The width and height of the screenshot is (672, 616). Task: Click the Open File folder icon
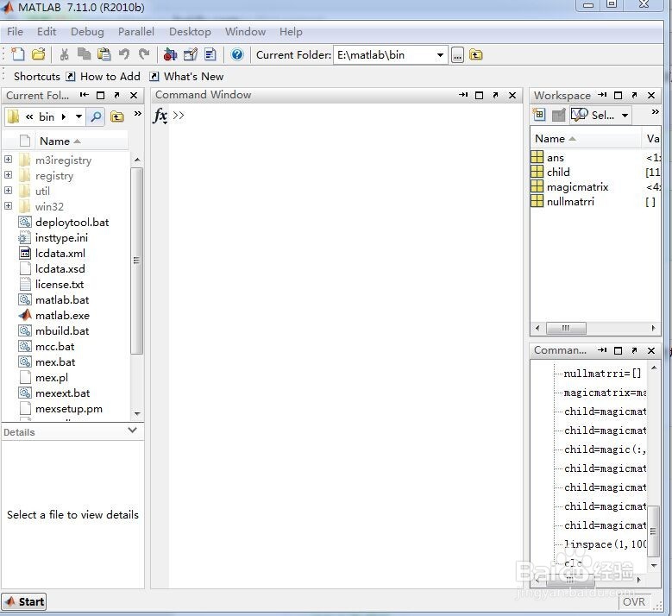point(39,54)
